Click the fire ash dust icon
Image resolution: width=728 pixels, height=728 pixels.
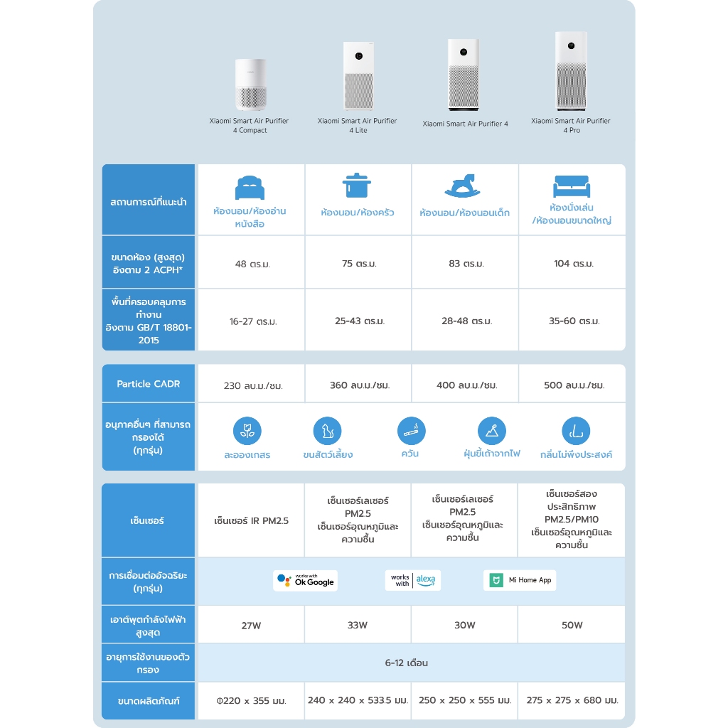(x=491, y=430)
